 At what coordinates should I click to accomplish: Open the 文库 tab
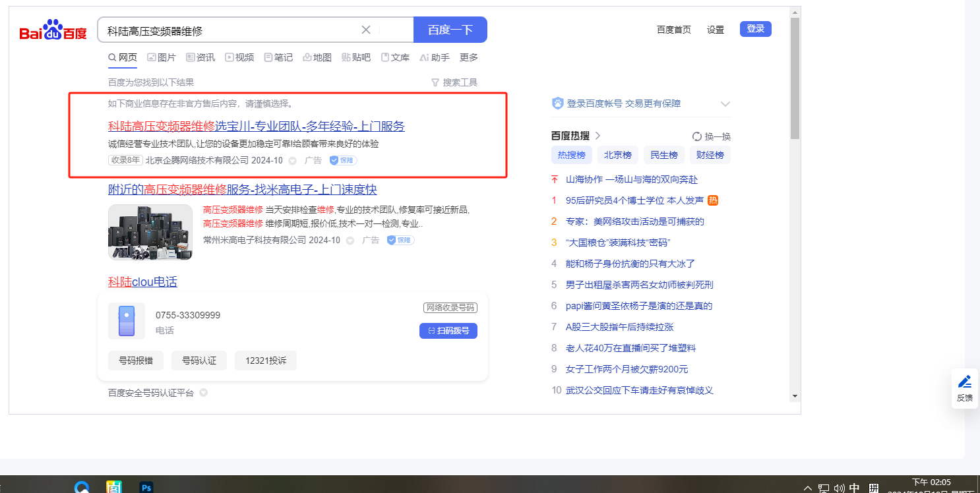[x=395, y=57]
